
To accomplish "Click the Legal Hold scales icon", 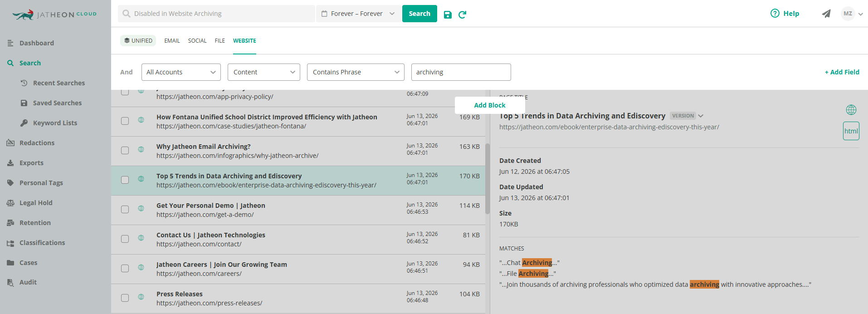I will pos(10,203).
